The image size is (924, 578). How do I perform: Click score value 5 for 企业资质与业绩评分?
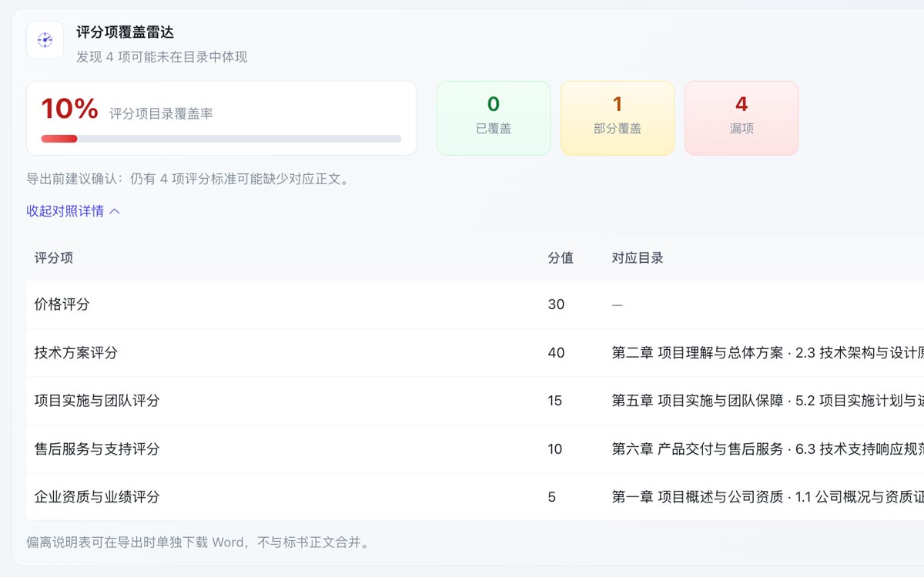(552, 497)
